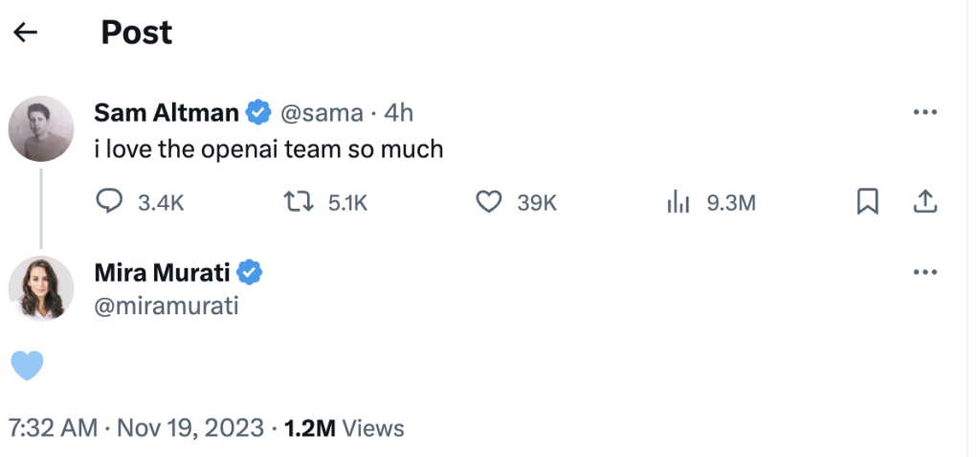Share Sam Altman's post
The height and width of the screenshot is (457, 980).
pyautogui.click(x=924, y=202)
